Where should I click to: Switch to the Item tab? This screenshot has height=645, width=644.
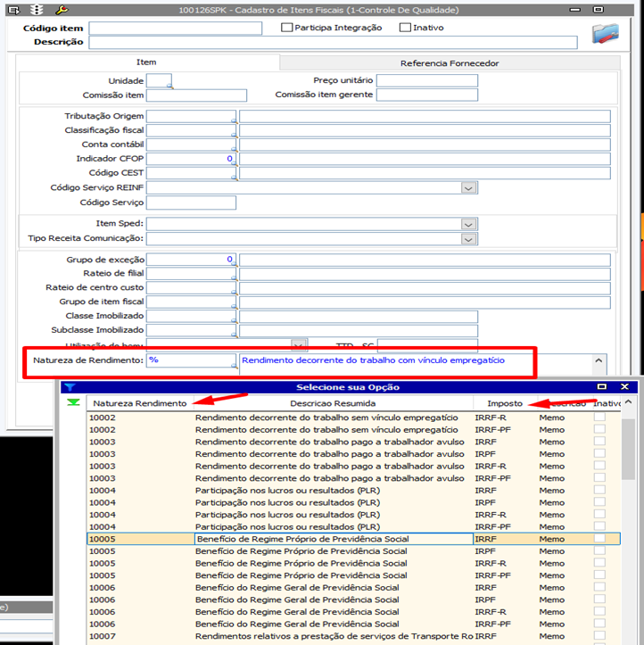[146, 62]
